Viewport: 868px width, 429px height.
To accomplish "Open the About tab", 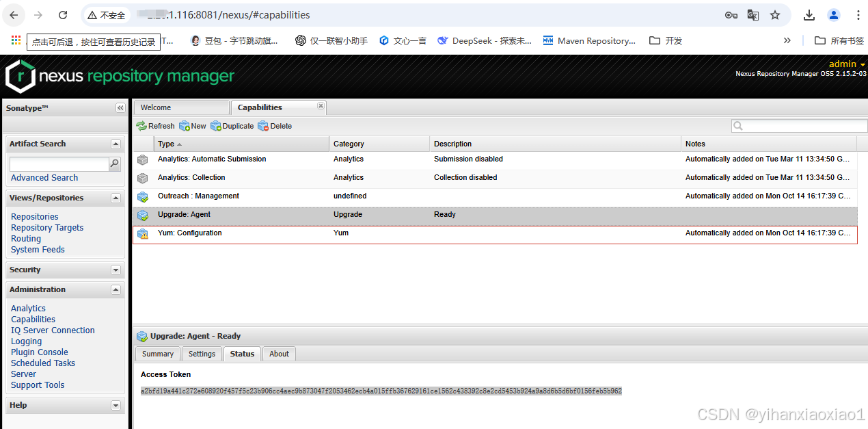I will coord(279,354).
